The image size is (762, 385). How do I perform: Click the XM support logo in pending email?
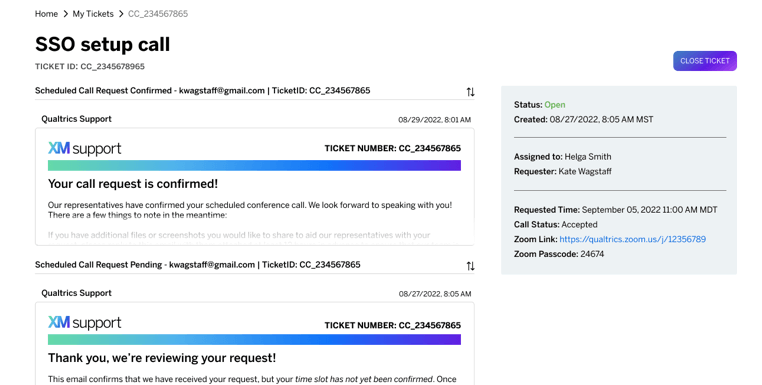tap(85, 323)
